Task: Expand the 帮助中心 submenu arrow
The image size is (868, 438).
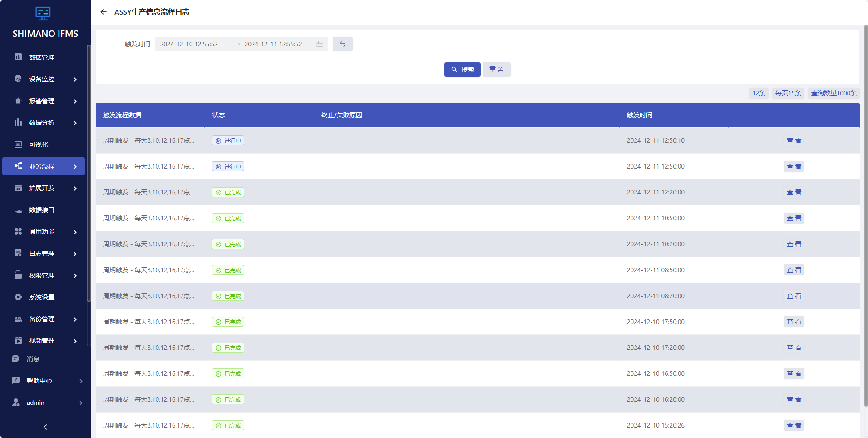Action: click(81, 381)
